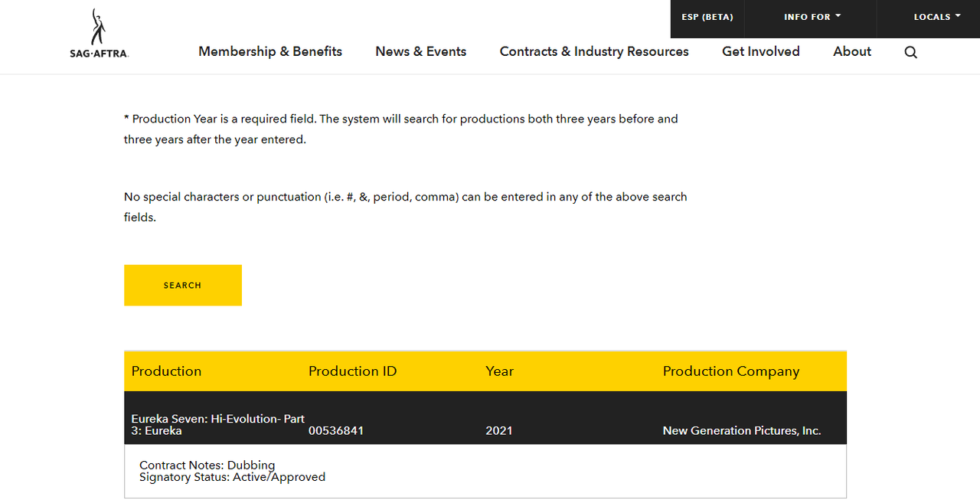The width and height of the screenshot is (980, 500).
Task: Open the Get Involved menu
Action: (761, 51)
